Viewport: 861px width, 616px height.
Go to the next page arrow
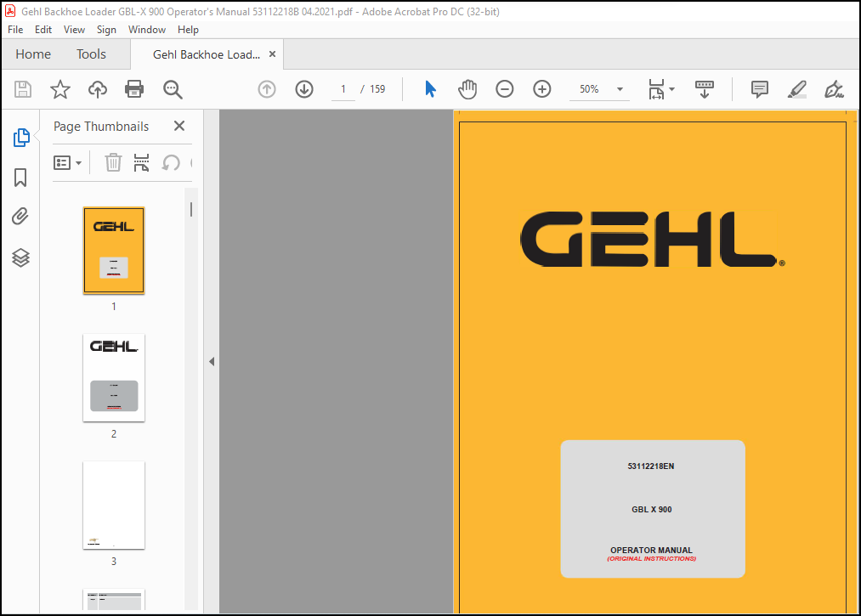(x=304, y=89)
